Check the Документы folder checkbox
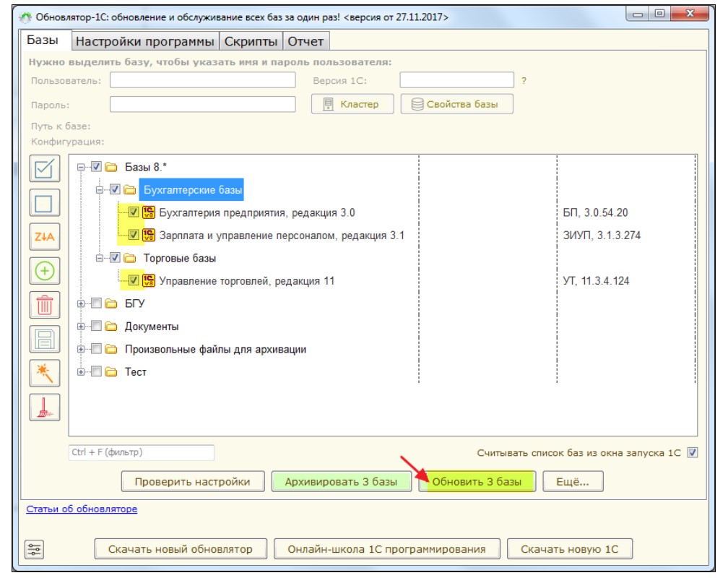This screenshot has width=728, height=578. [96, 326]
